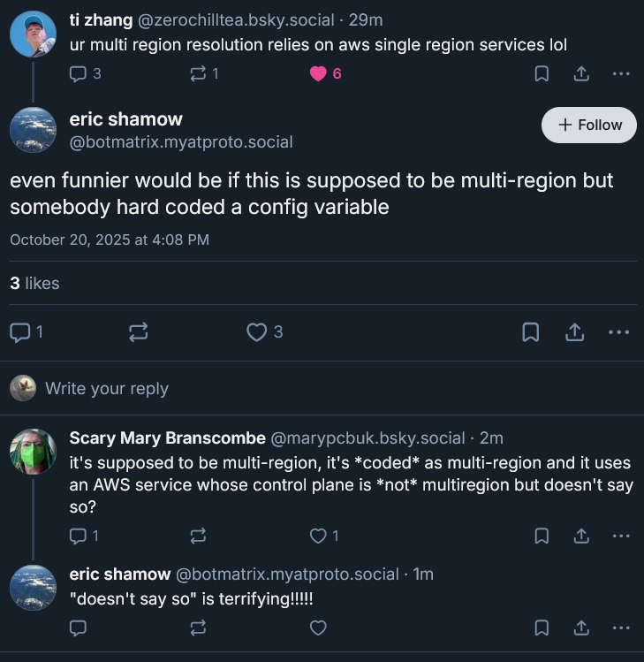Follow eric shamow
This screenshot has height=662, width=644.
589,126
